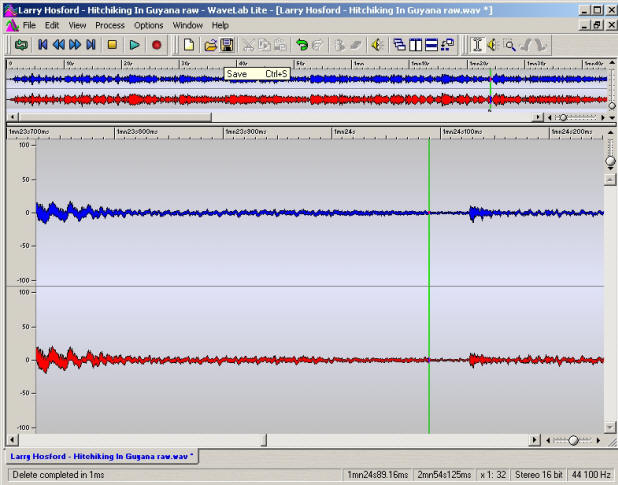Click the rewind transport button
The width and height of the screenshot is (618, 485).
tap(59, 45)
